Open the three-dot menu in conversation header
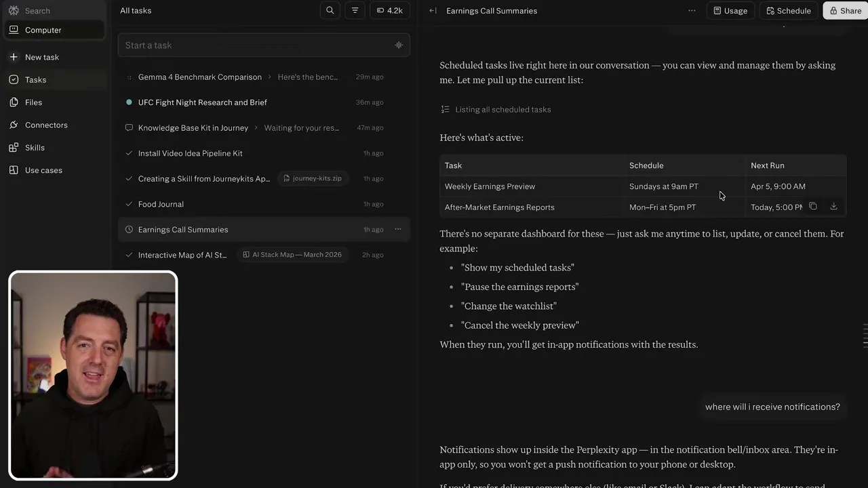 click(x=692, y=11)
